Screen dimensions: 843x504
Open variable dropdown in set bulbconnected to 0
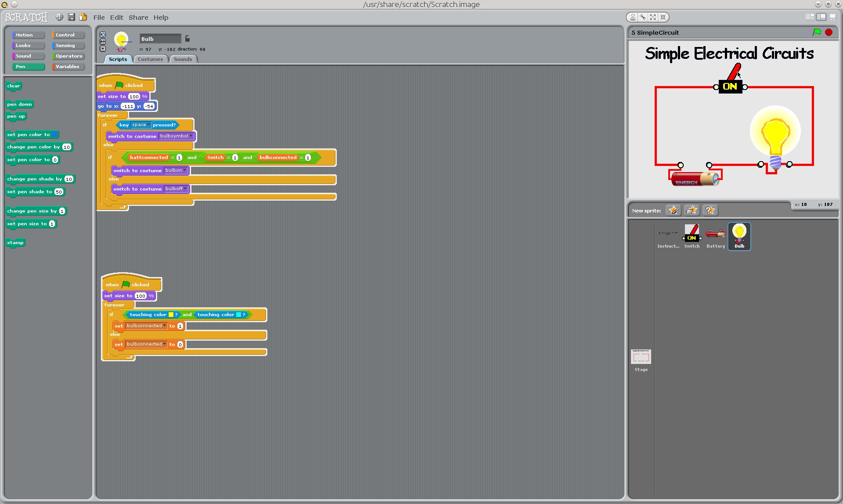(x=147, y=344)
